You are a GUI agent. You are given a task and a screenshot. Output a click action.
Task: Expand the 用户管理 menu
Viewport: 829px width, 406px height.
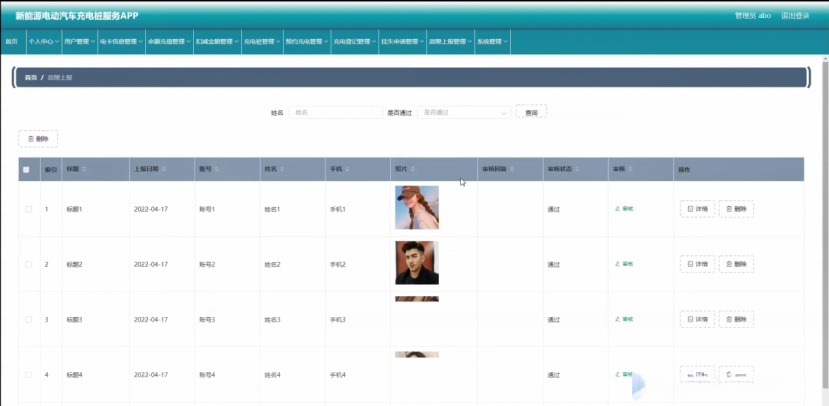79,41
